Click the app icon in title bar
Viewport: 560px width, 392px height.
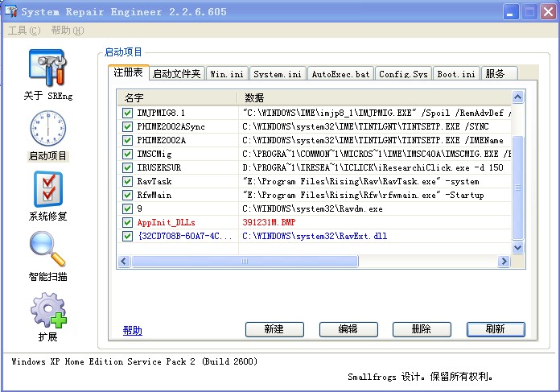tap(10, 11)
